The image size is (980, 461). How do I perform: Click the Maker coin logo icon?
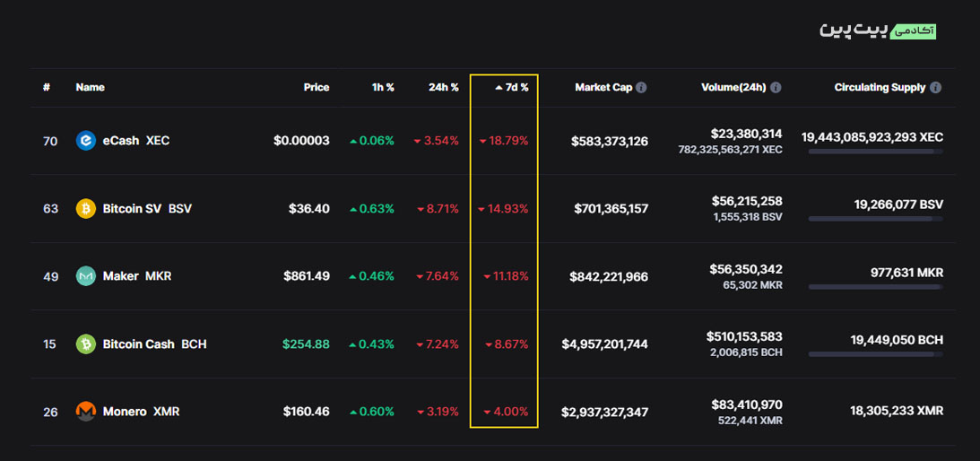[x=85, y=276]
